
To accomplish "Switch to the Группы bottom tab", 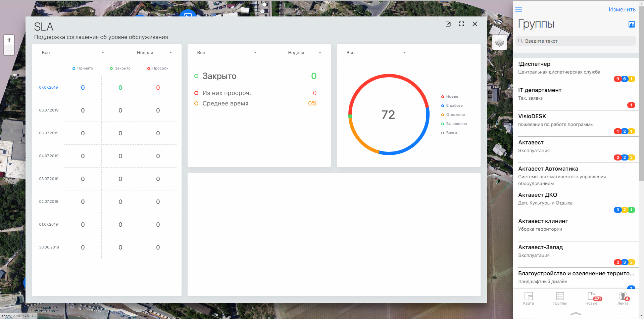I will pos(560,298).
